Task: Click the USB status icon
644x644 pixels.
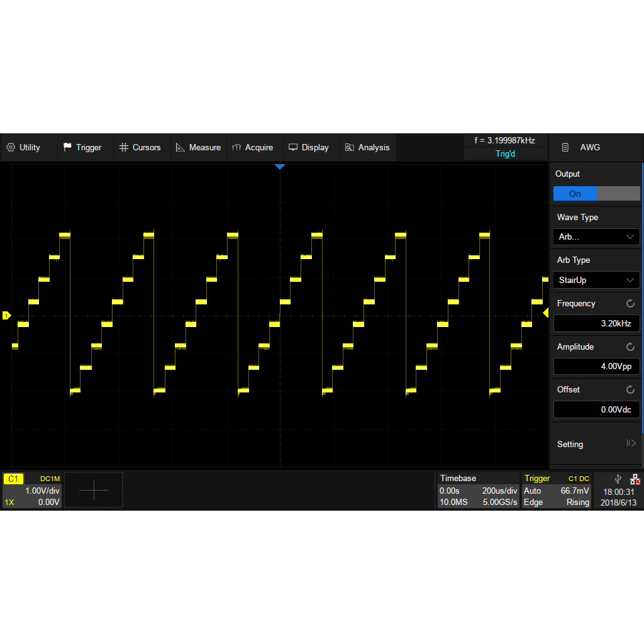Action: (x=618, y=479)
